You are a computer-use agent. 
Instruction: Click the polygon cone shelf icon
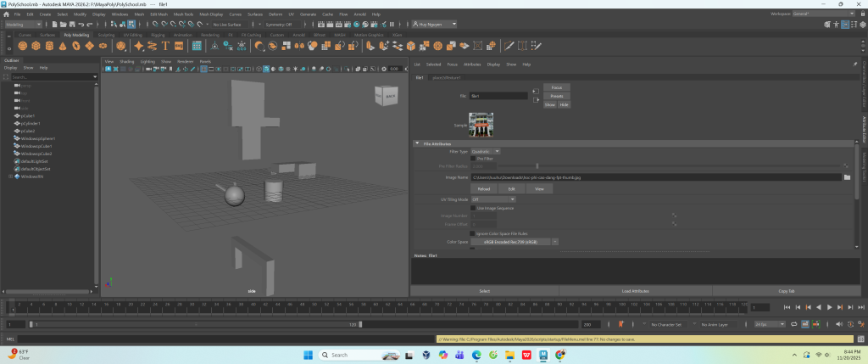(x=64, y=46)
